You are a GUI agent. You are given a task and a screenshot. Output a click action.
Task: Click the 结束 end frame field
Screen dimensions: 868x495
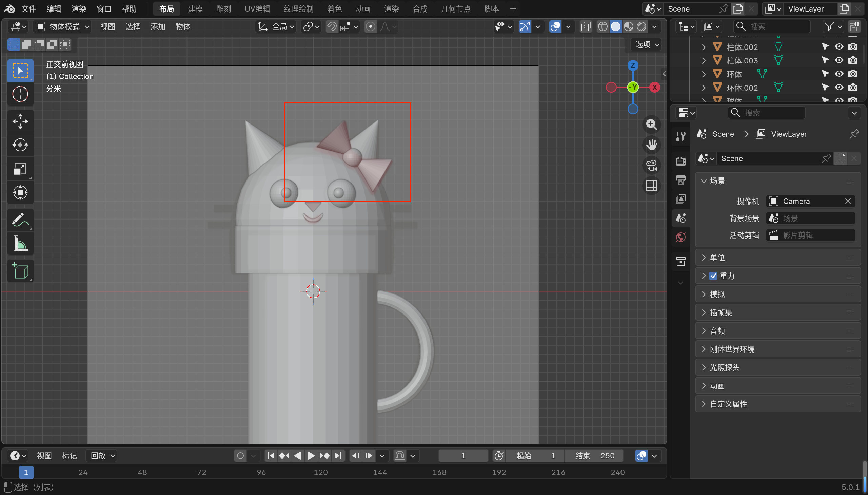point(594,456)
